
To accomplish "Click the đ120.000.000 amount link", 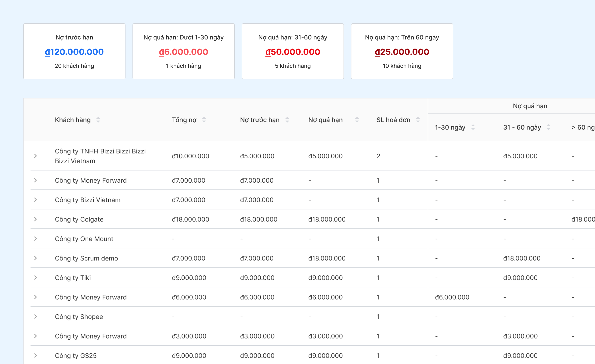I will tap(74, 52).
